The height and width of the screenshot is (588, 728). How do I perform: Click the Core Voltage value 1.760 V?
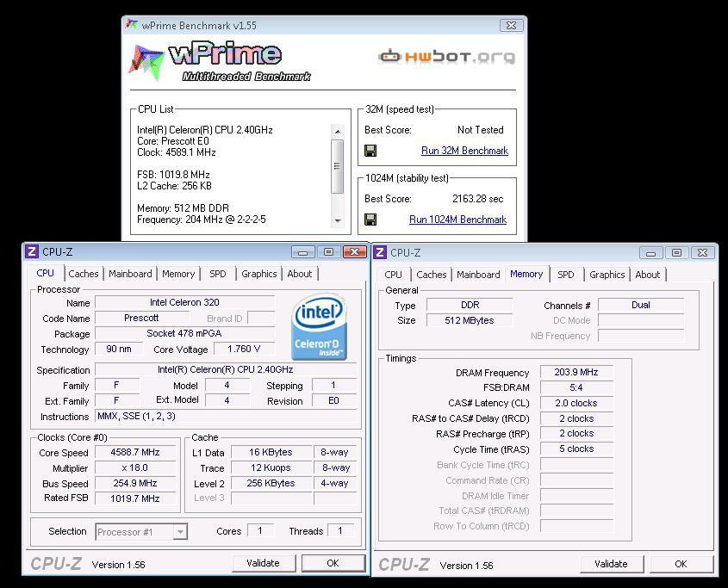244,349
